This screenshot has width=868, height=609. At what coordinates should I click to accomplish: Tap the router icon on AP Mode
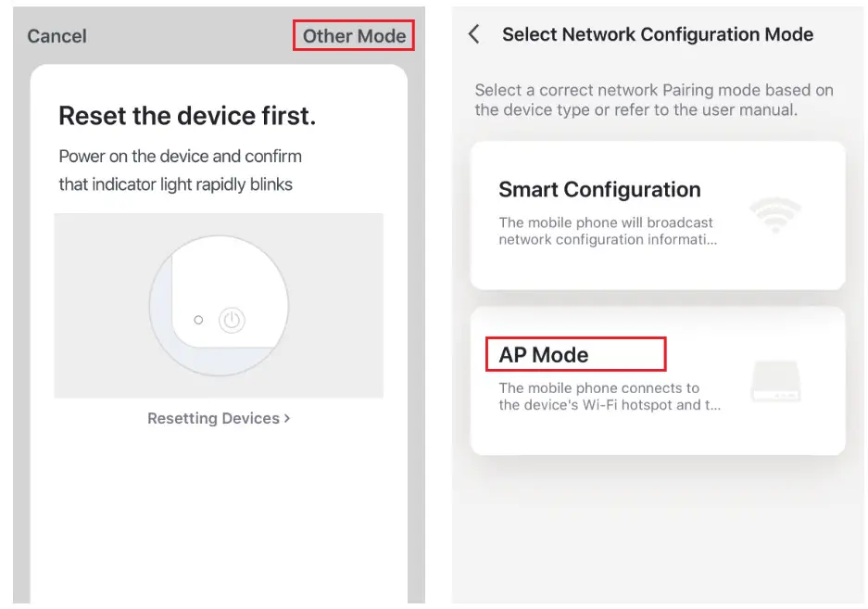click(775, 380)
